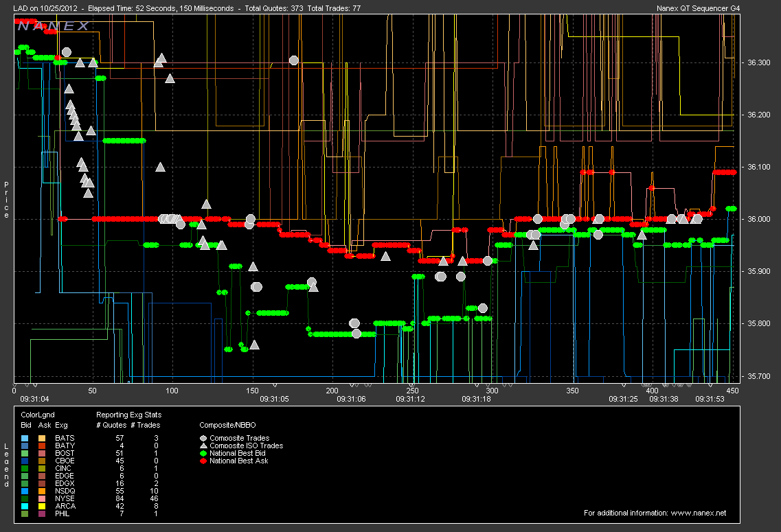Click the 'Reporting Exg Stats' heading
The image size is (781, 532).
coord(128,415)
